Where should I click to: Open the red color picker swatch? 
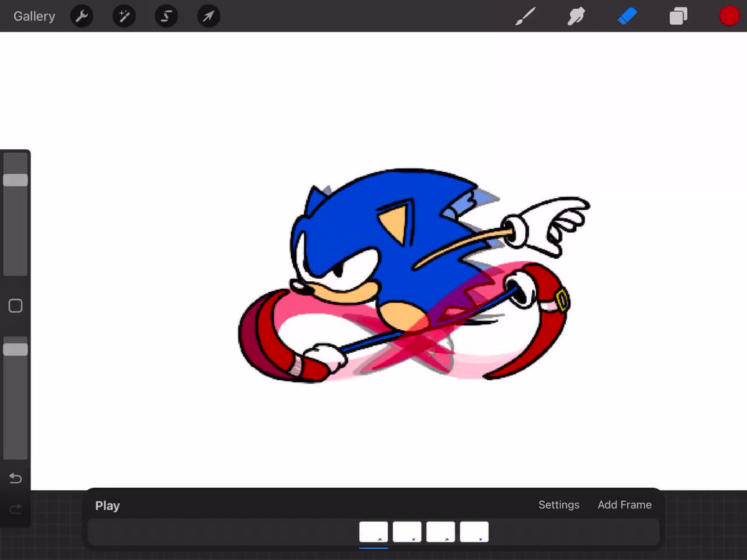[x=729, y=16]
